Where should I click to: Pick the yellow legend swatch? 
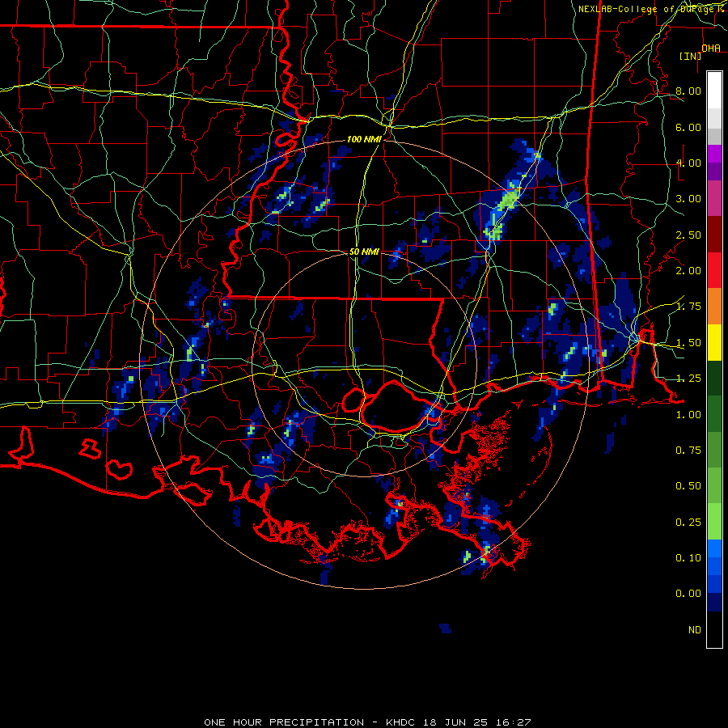pos(714,342)
